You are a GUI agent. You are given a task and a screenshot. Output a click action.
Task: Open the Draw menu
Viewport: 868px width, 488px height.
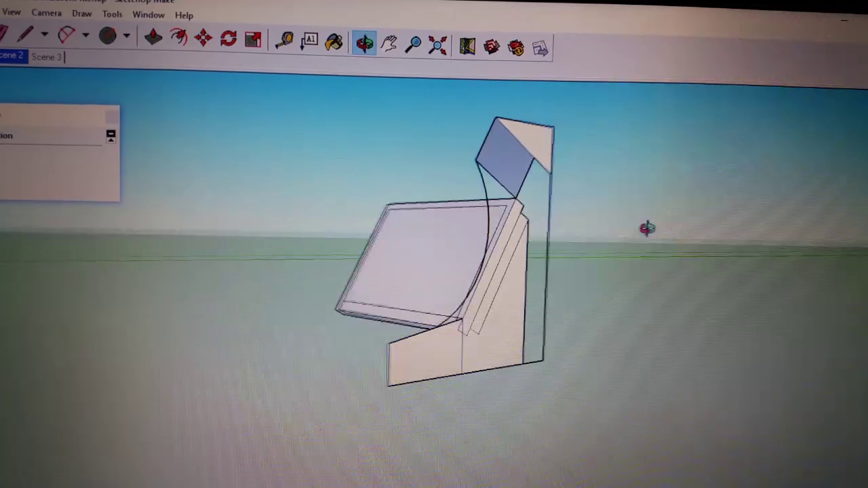tap(81, 14)
